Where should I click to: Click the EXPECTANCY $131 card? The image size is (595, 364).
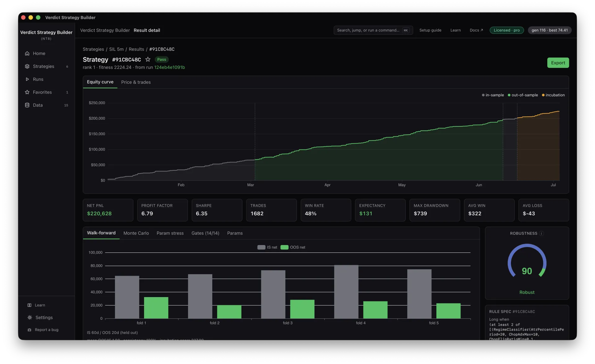coord(380,210)
